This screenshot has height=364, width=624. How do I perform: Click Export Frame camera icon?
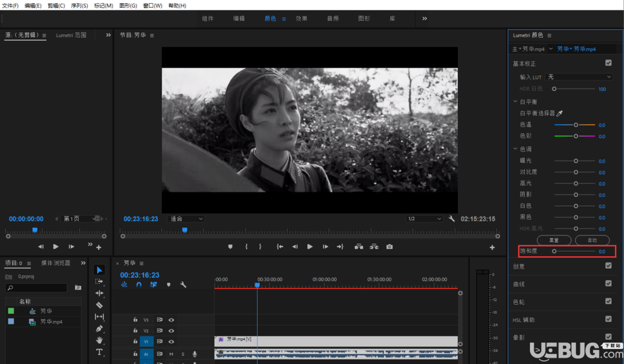(390, 247)
